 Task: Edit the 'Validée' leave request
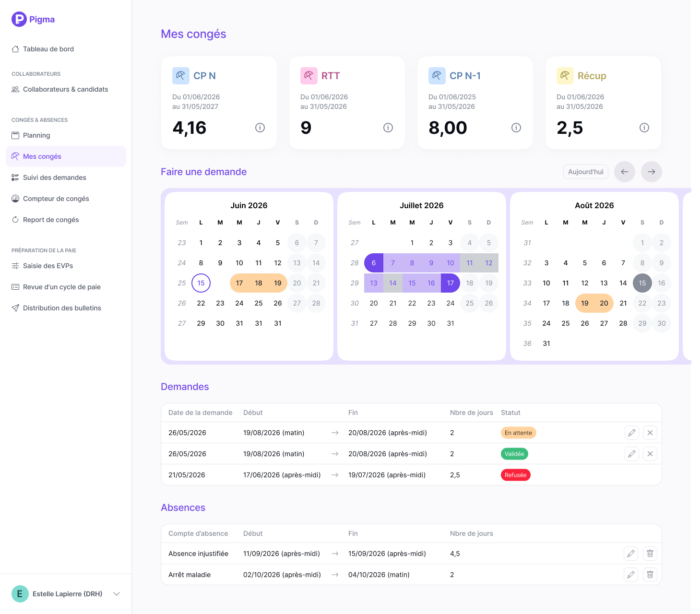pos(632,454)
